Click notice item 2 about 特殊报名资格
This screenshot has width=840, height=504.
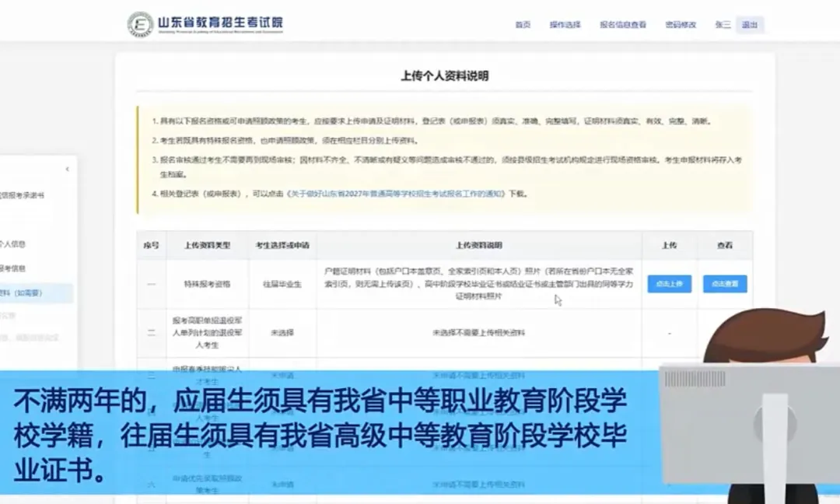tap(285, 140)
